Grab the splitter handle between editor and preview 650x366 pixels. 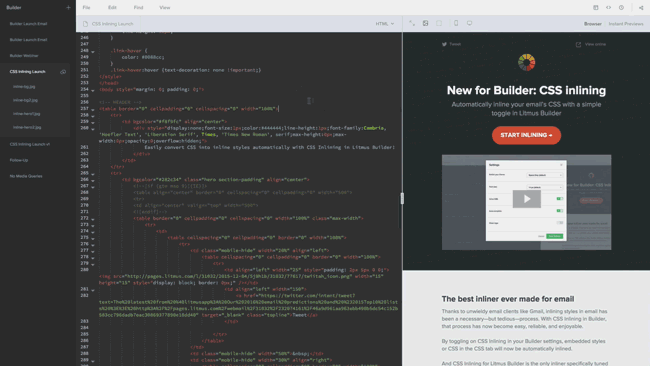402,199
